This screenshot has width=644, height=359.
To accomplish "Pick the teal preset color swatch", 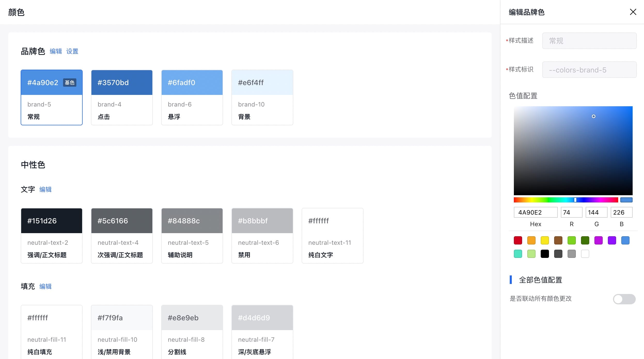I will pos(518,254).
